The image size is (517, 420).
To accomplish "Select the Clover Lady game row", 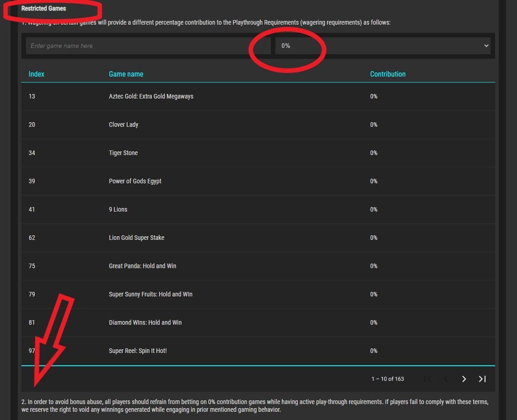I will (124, 124).
